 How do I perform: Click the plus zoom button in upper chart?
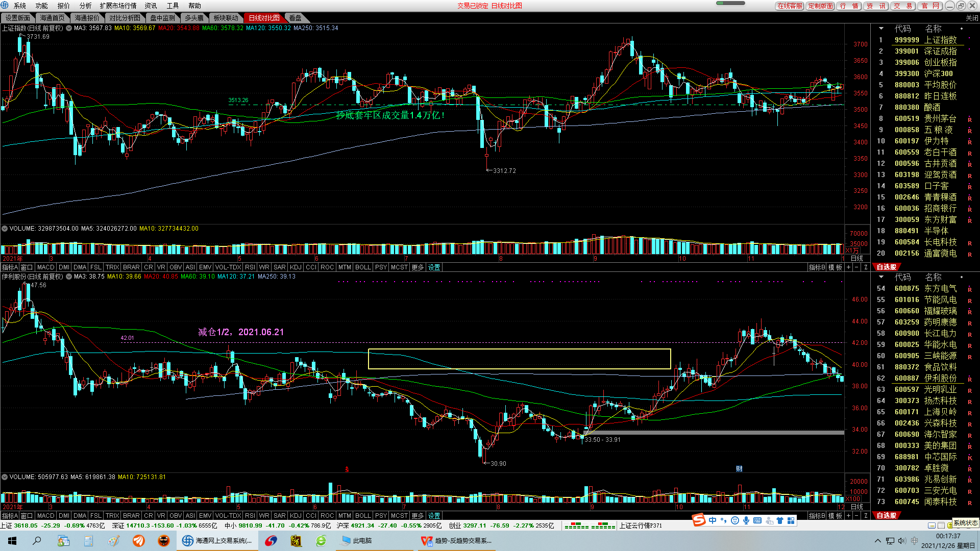click(848, 267)
